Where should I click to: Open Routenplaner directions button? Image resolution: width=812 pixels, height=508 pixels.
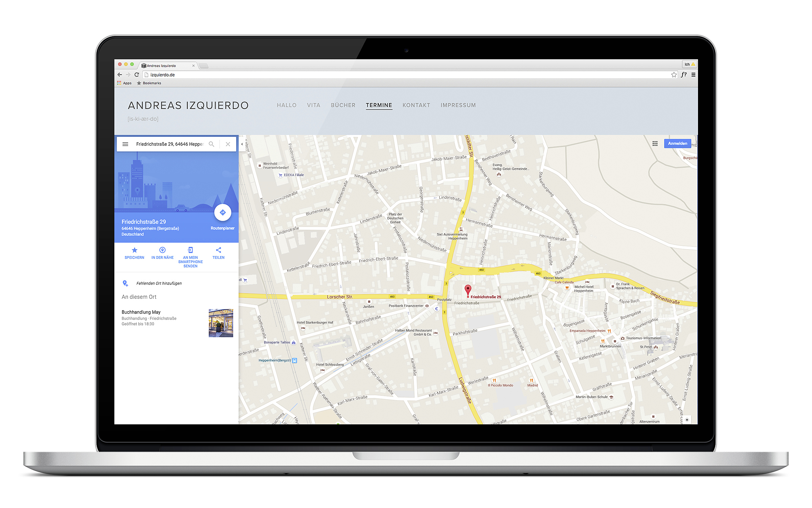coord(223,213)
